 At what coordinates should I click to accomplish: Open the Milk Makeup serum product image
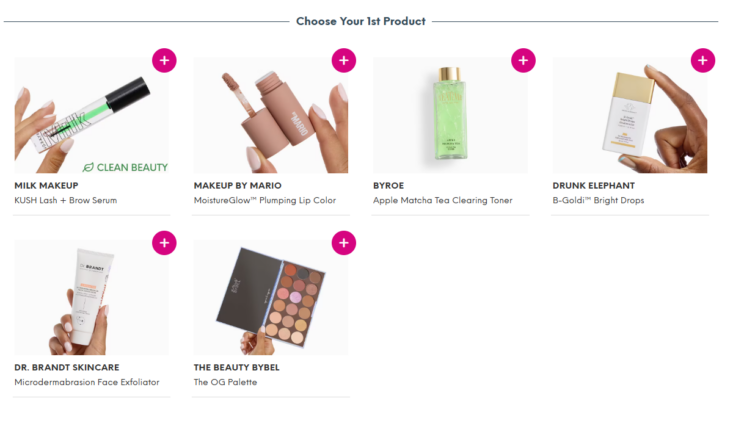pos(92,116)
